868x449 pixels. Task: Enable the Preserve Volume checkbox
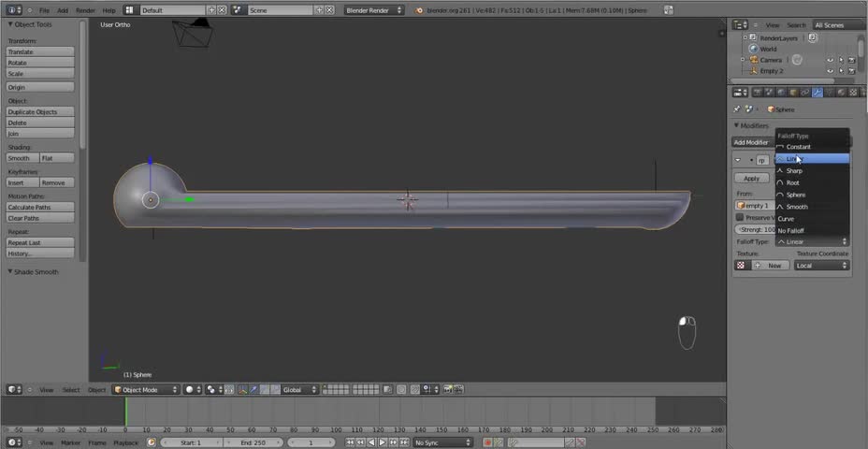point(740,218)
